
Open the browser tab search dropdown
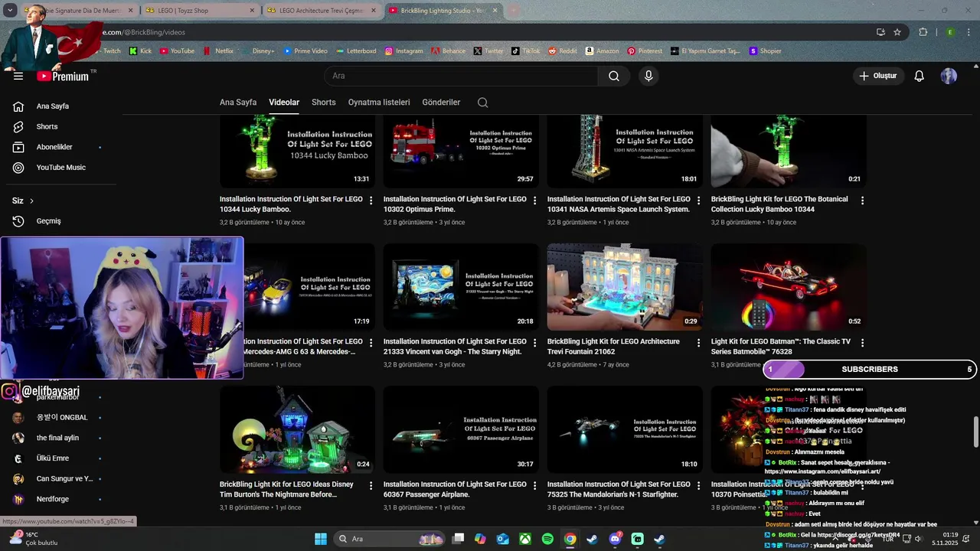(x=10, y=11)
